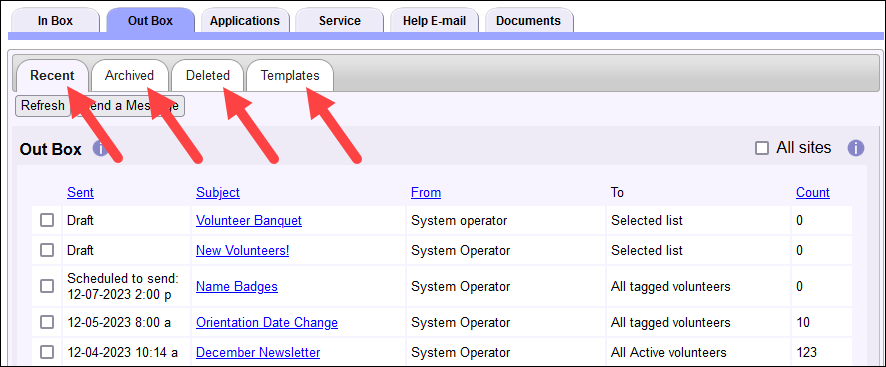Screen dimensions: 886x367
Task: Check the New Volunteers! row checkbox
Action: 47,250
